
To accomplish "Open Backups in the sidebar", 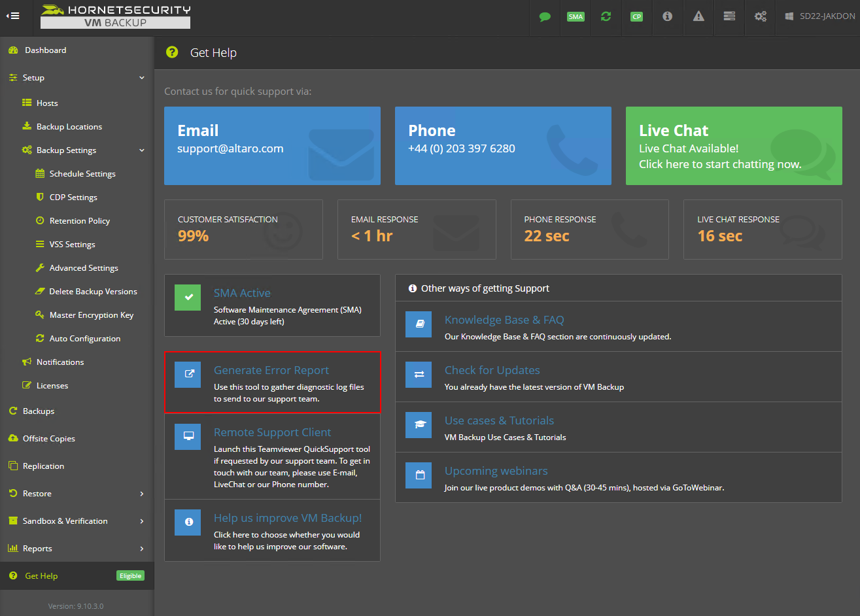I will 39,411.
